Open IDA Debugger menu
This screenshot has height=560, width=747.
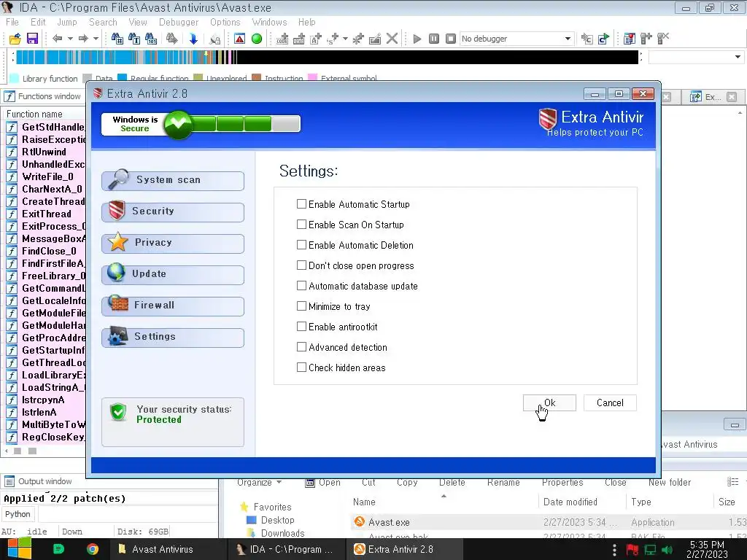tap(179, 23)
